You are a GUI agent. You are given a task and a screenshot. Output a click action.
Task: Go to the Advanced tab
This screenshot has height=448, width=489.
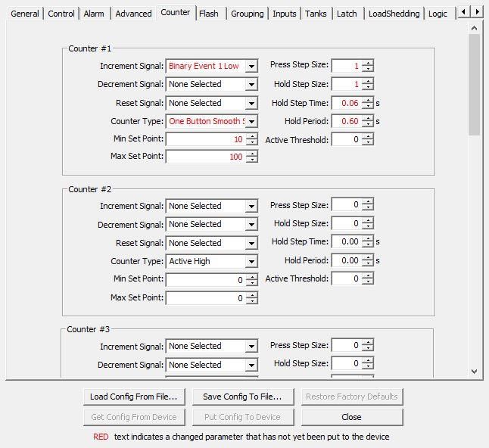pos(133,14)
